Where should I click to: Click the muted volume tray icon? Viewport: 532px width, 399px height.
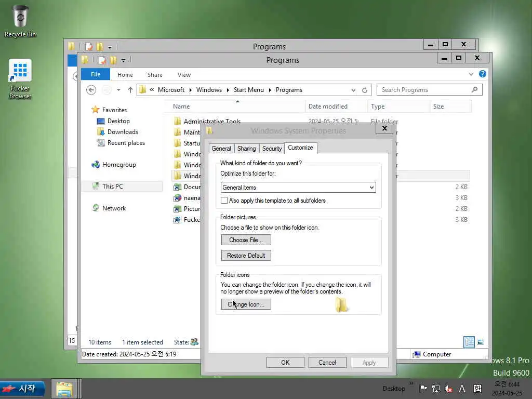pos(448,389)
